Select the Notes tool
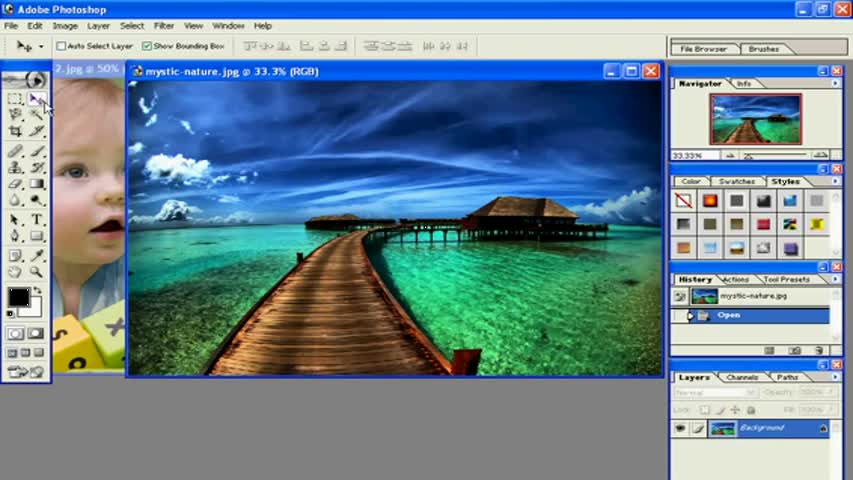Image resolution: width=853 pixels, height=480 pixels. coord(15,255)
